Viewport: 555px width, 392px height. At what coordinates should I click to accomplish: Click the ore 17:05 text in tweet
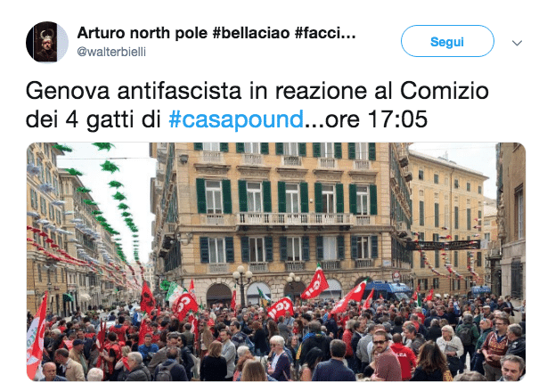pos(376,119)
